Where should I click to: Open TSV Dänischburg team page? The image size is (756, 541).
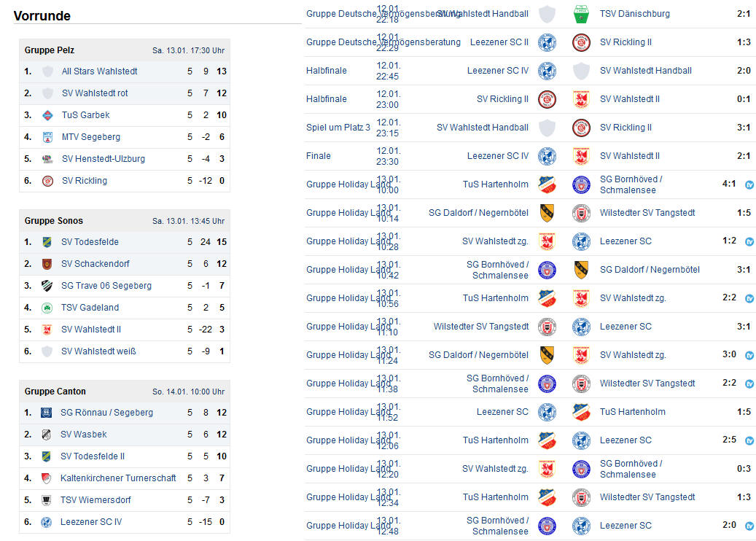pyautogui.click(x=634, y=14)
